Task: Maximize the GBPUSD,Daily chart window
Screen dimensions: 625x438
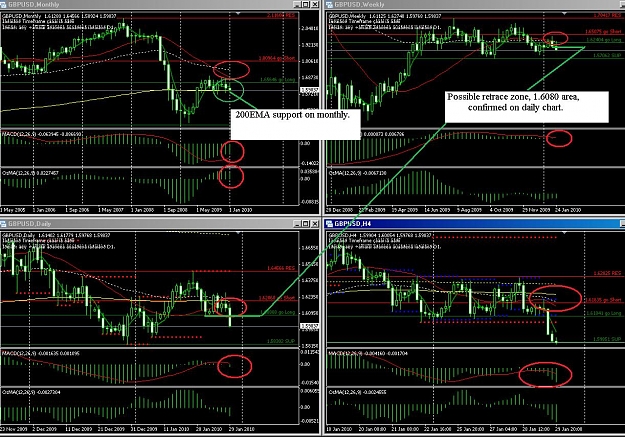Action: 306,224
